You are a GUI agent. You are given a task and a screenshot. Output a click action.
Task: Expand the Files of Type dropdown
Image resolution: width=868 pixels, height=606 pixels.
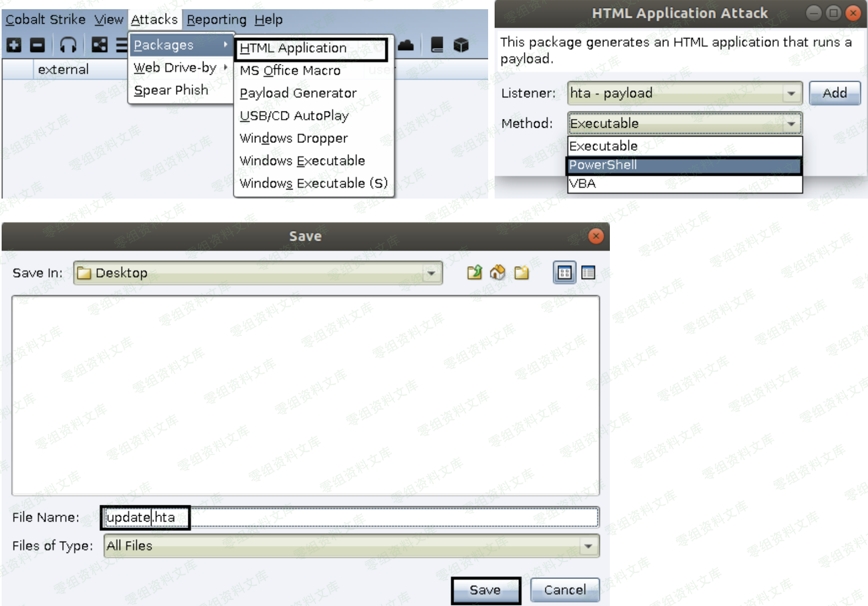click(x=588, y=546)
